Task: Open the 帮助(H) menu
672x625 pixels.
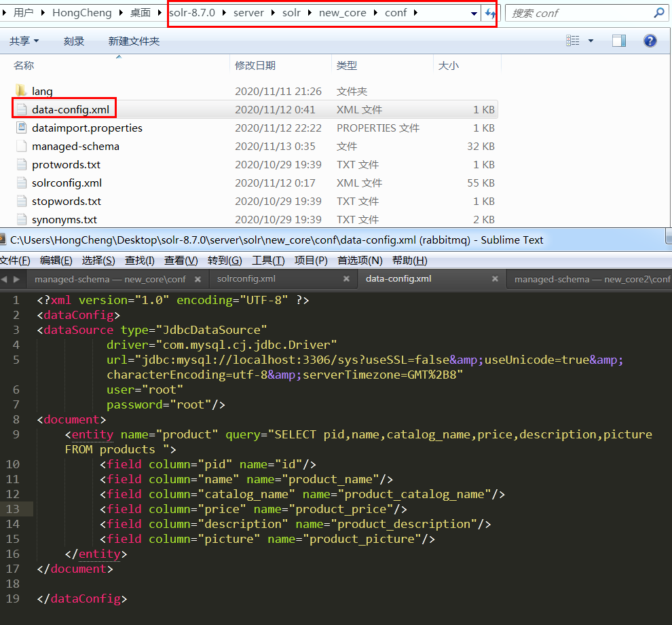Action: (x=410, y=261)
